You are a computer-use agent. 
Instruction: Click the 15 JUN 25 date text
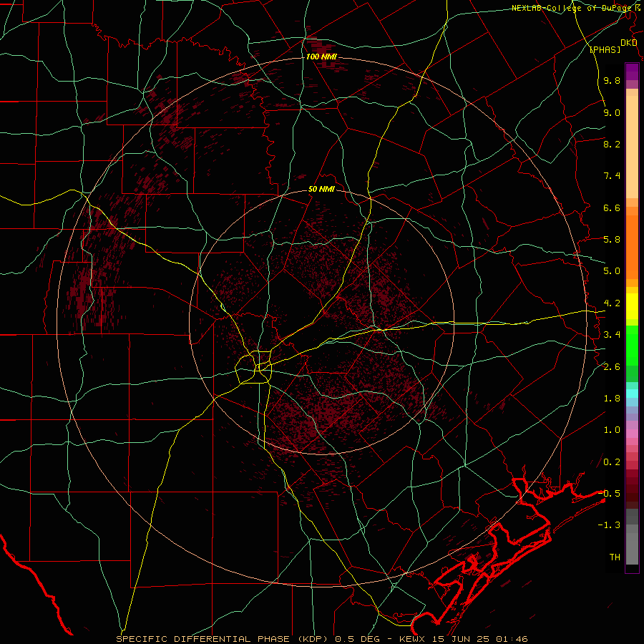pyautogui.click(x=462, y=639)
